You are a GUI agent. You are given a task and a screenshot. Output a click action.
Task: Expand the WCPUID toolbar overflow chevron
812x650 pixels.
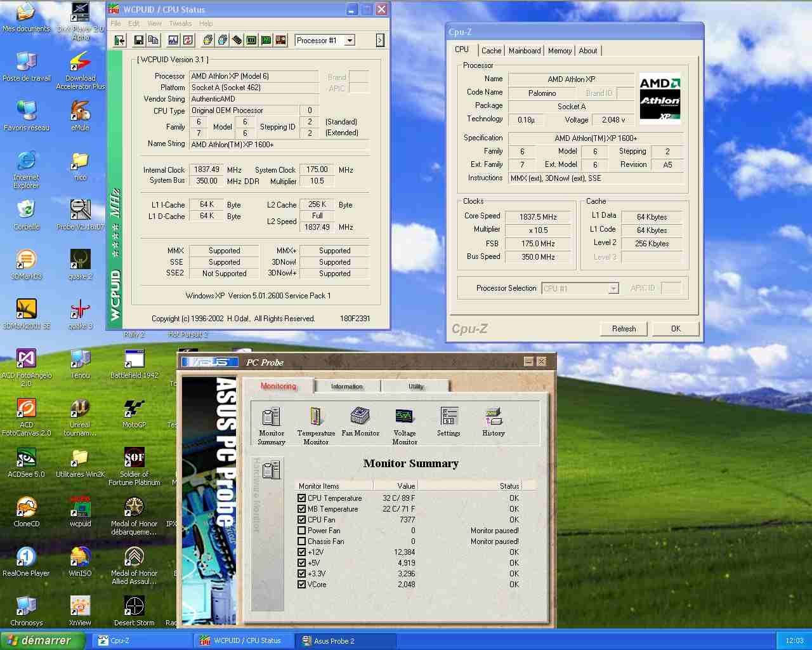(x=380, y=41)
